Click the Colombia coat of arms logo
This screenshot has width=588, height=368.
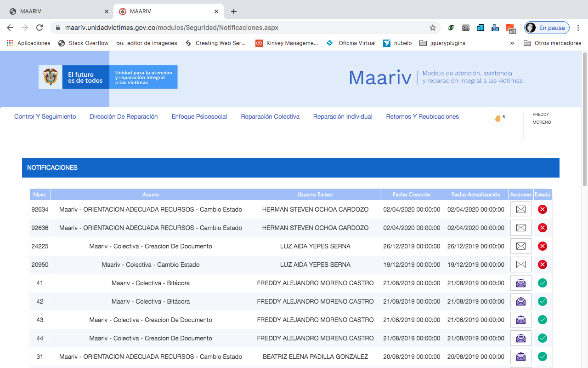click(51, 77)
